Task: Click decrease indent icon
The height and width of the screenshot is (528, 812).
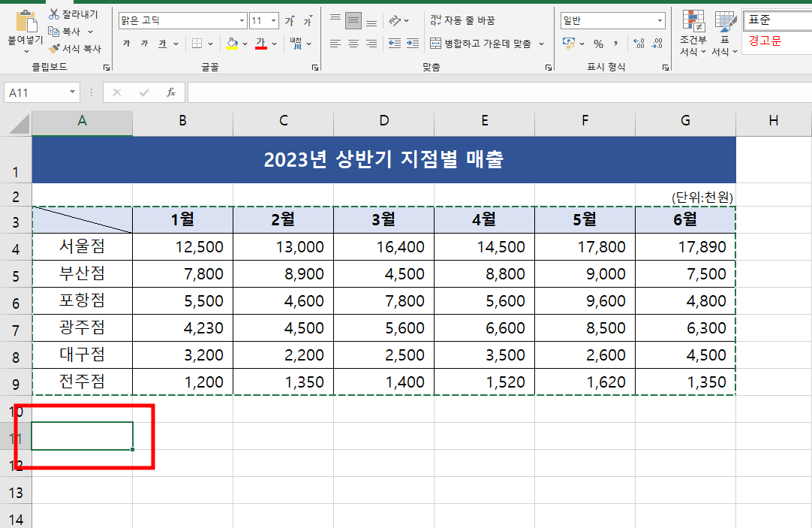Action: [x=395, y=44]
